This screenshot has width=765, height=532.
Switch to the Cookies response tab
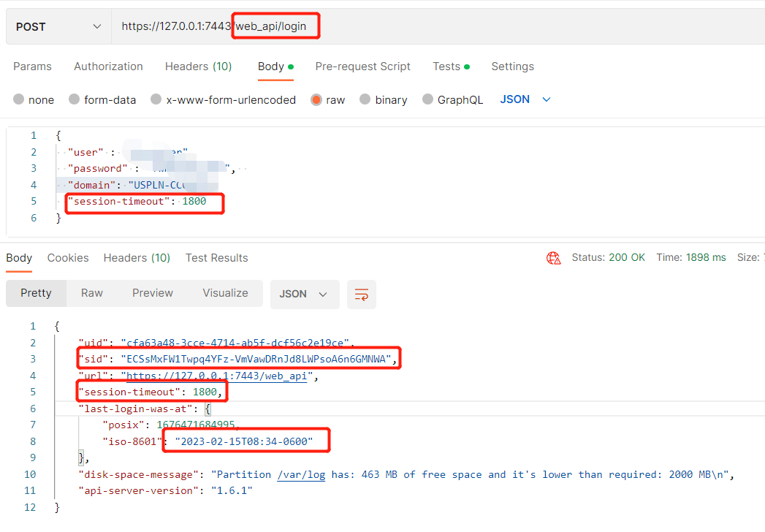pos(67,257)
